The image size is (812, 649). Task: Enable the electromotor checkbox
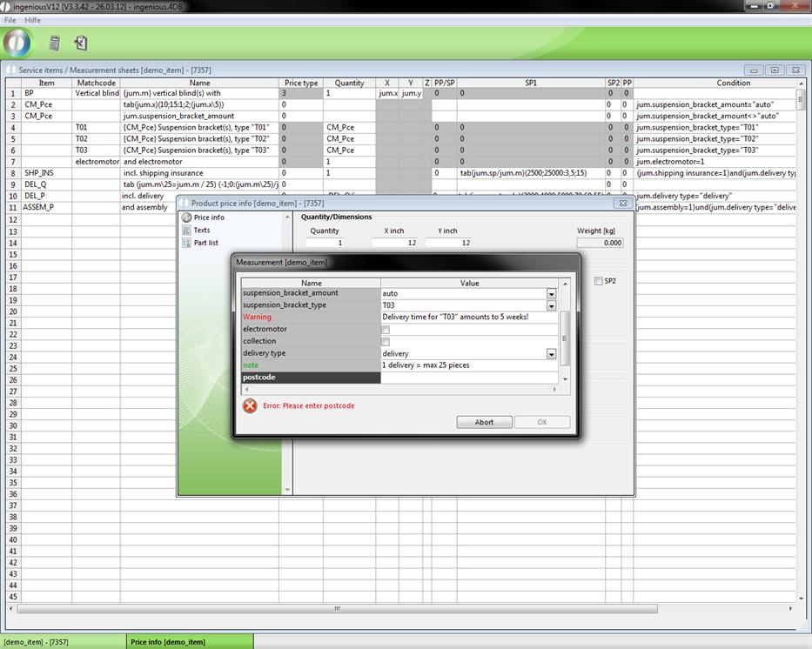(386, 330)
